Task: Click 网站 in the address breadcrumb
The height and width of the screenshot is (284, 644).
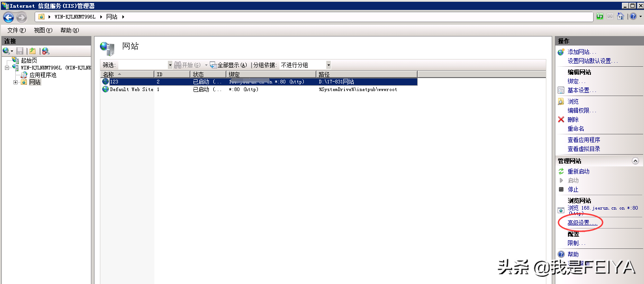Action: click(x=112, y=17)
